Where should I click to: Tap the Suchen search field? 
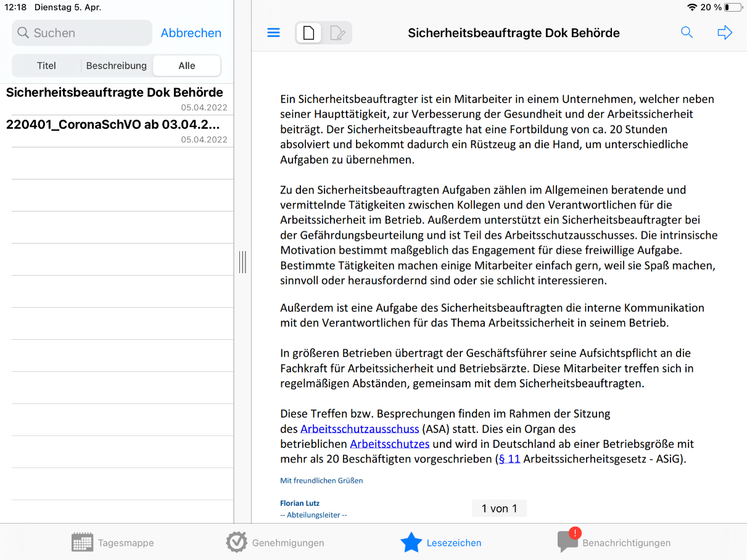pyautogui.click(x=82, y=33)
